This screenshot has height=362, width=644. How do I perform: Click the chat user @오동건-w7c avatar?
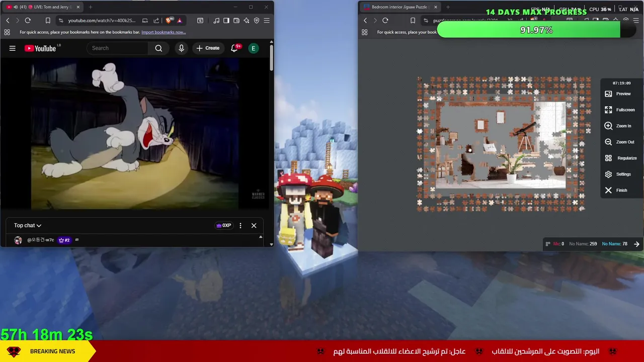pyautogui.click(x=18, y=240)
